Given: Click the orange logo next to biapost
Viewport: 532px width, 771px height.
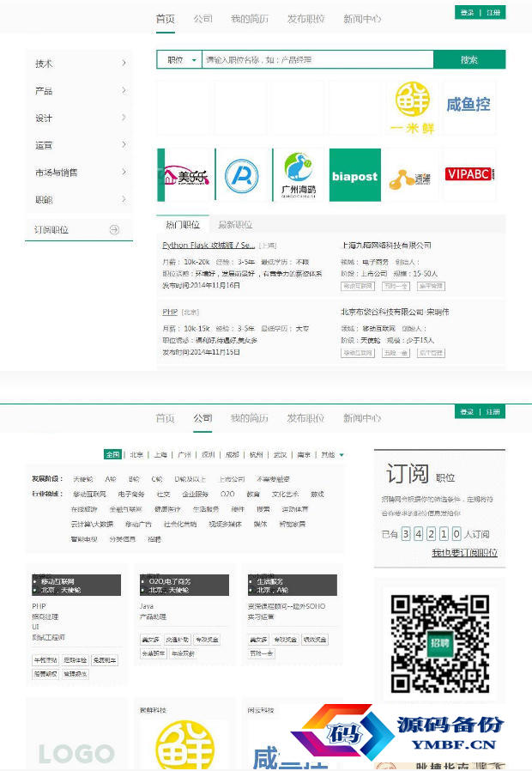Looking at the screenshot, I should (x=410, y=179).
